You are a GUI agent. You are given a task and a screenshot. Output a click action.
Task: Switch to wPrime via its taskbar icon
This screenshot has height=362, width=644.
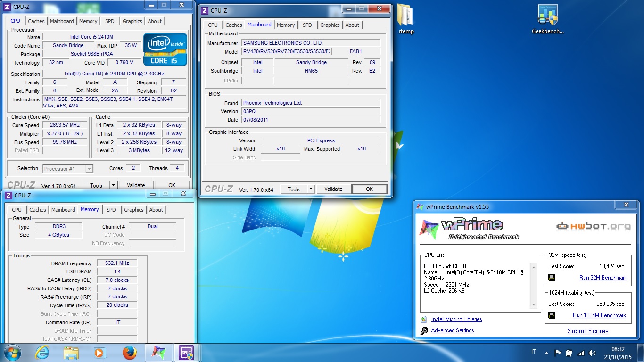(158, 353)
